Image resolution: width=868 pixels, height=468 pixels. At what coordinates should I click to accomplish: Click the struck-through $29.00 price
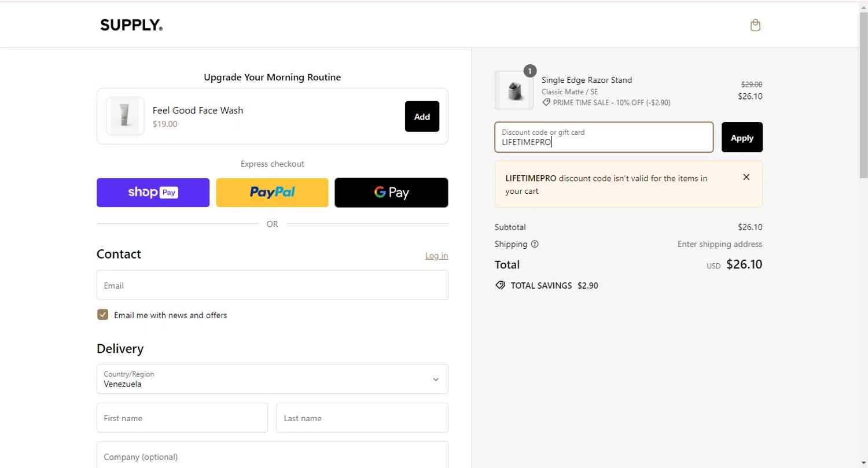point(752,84)
